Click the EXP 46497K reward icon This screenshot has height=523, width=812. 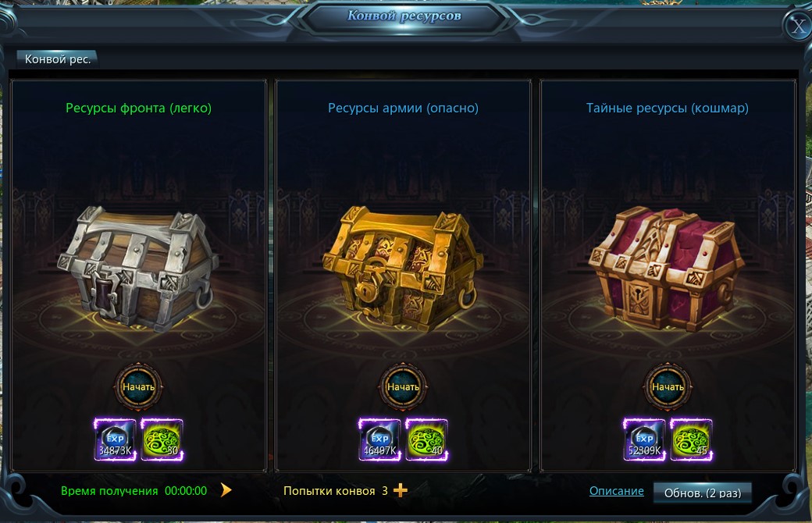[x=379, y=439]
